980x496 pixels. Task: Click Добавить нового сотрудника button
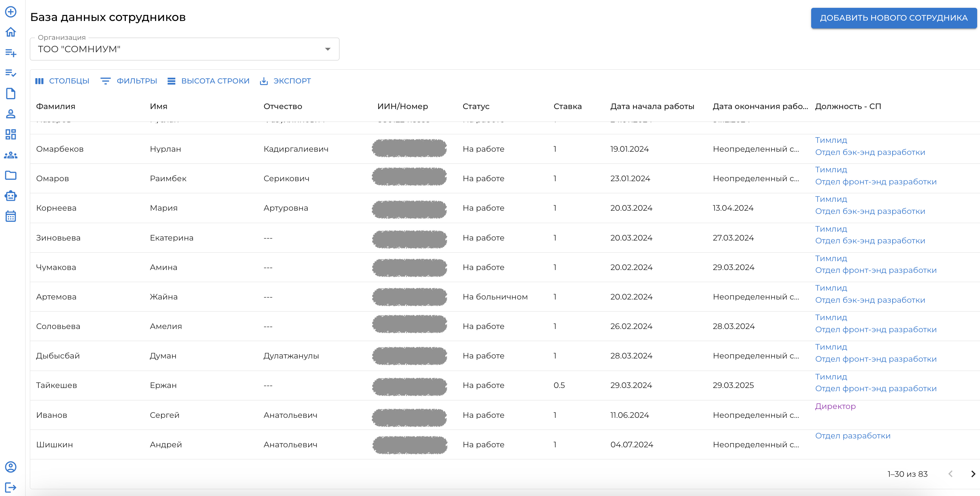[x=893, y=18]
